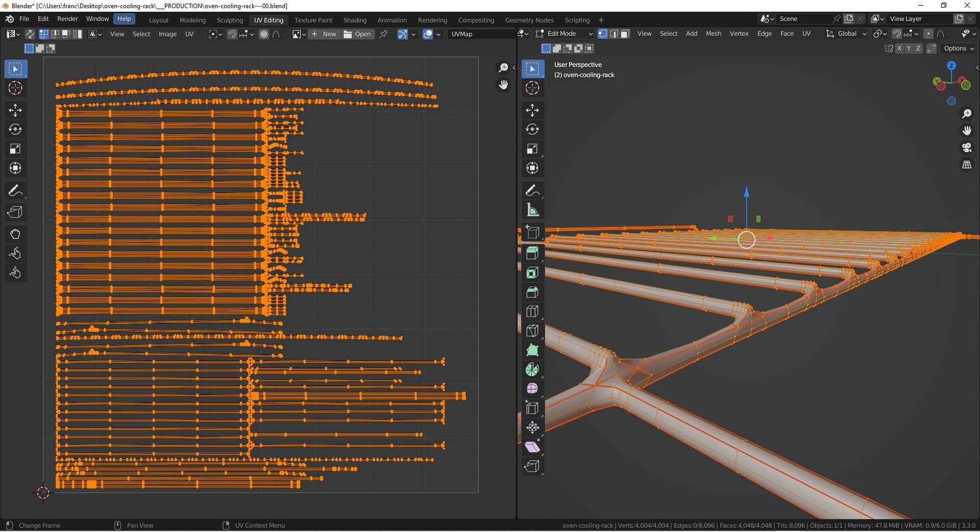Open the Options dropdown in viewport
Image resolution: width=980 pixels, height=532 pixels.
958,49
